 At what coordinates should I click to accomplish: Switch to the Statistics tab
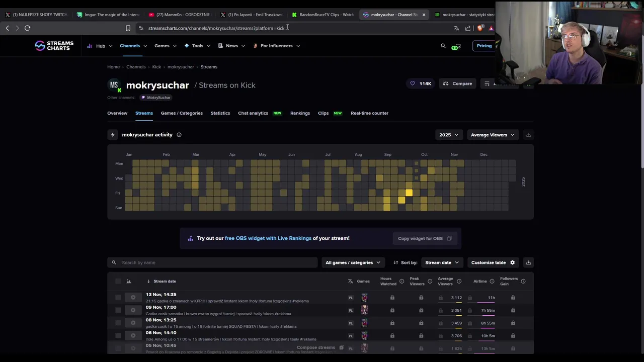pyautogui.click(x=220, y=113)
